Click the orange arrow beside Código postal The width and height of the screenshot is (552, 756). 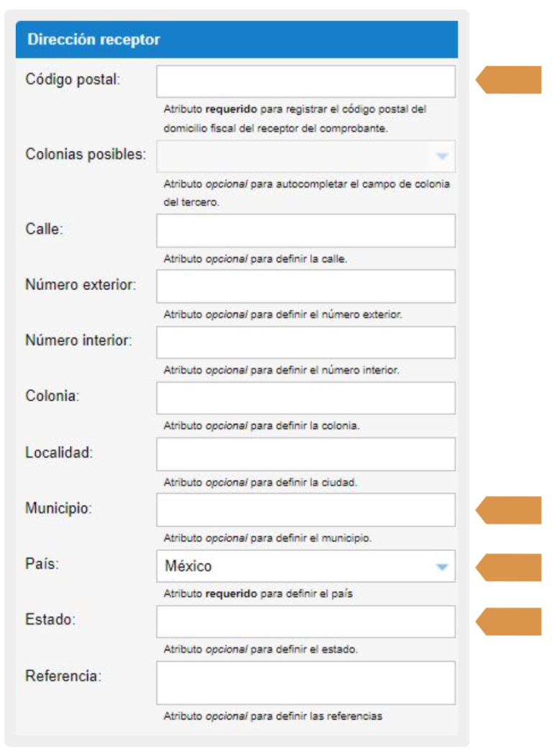(510, 80)
